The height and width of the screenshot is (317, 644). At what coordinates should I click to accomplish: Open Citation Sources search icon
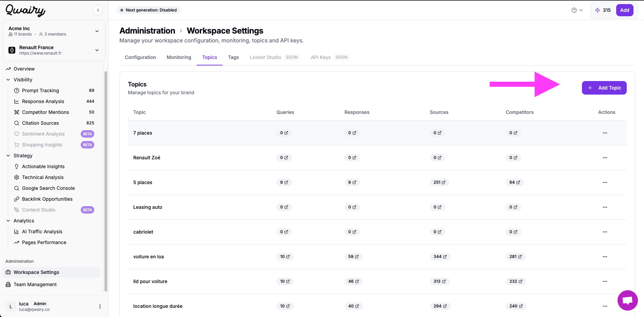pyautogui.click(x=16, y=123)
